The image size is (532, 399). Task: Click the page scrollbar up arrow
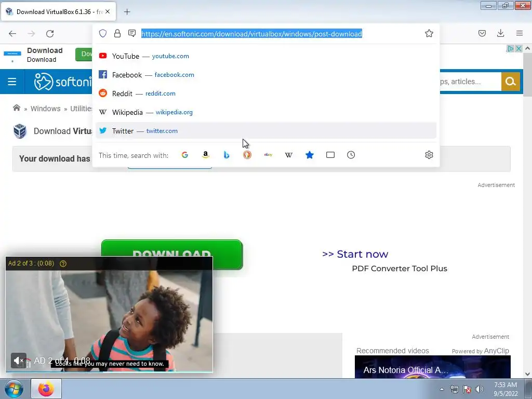527,48
